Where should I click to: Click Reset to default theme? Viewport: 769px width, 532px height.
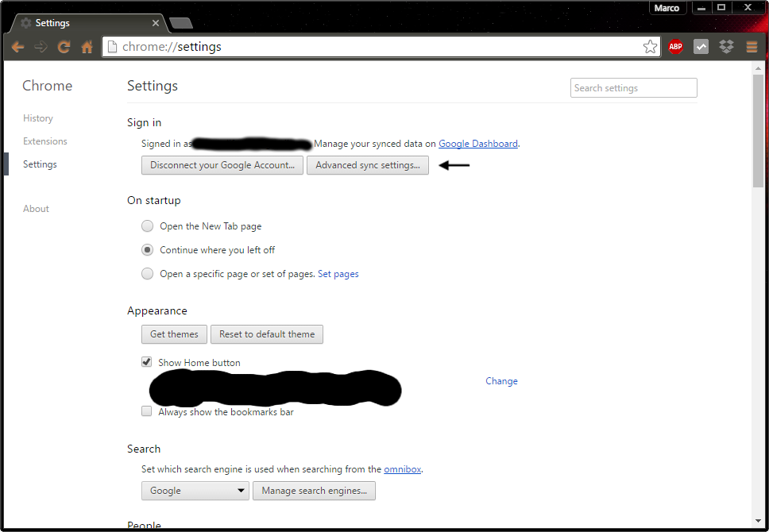[267, 334]
